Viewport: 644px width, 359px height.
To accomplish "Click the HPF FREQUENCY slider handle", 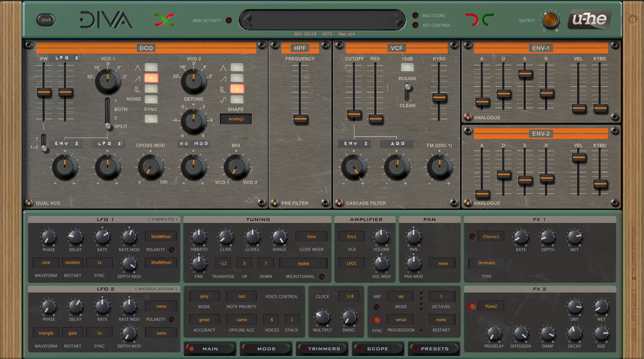I will coord(300,119).
